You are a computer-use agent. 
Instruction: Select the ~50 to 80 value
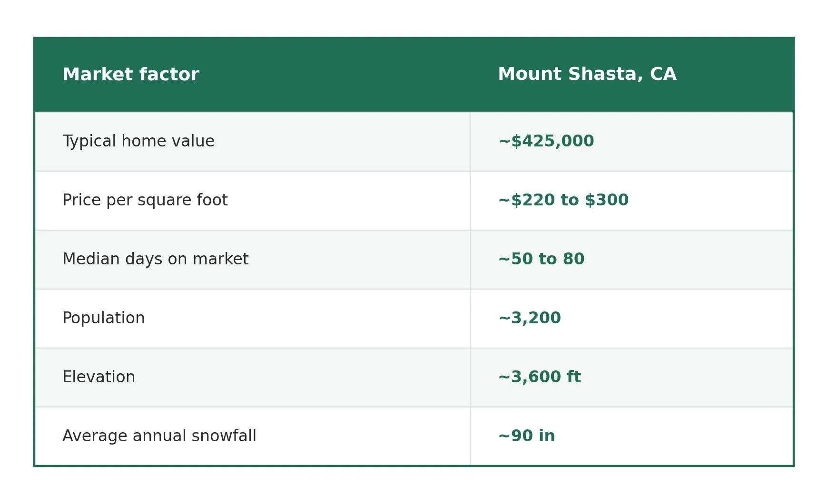(542, 259)
